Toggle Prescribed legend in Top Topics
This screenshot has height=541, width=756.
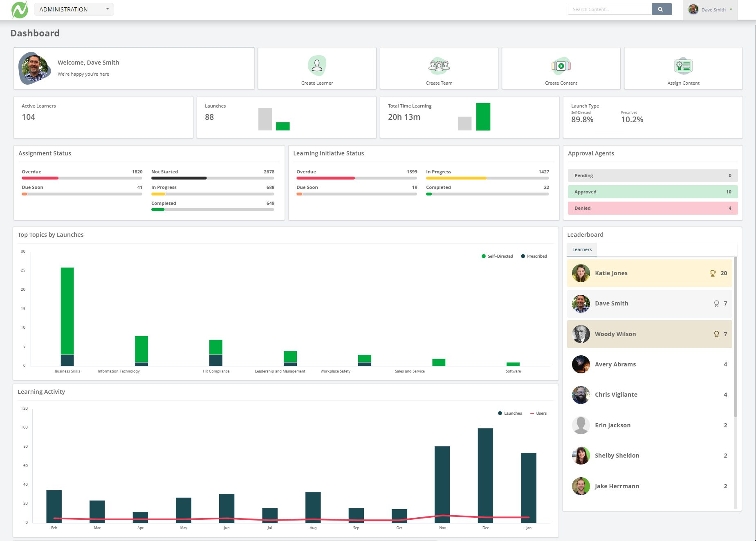pos(534,256)
